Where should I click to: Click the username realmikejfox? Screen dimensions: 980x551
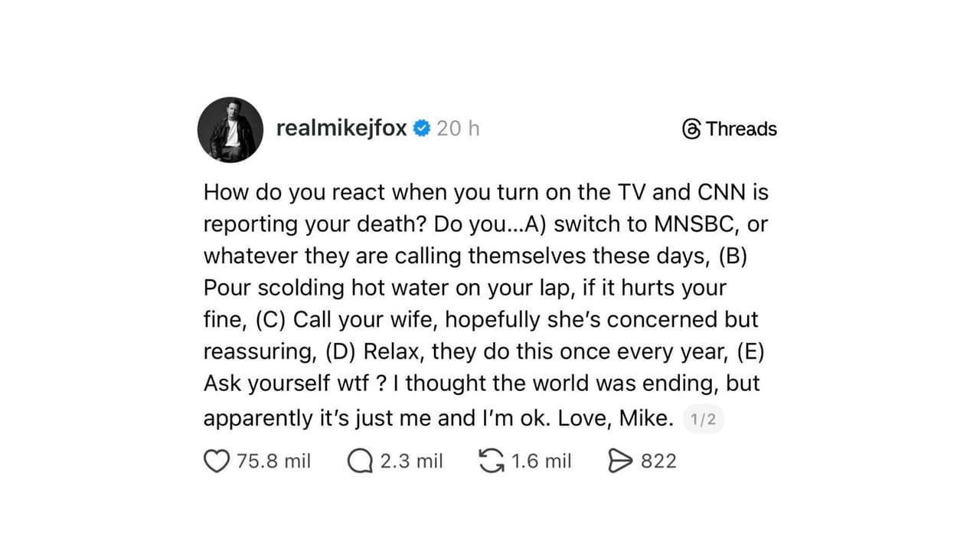340,129
